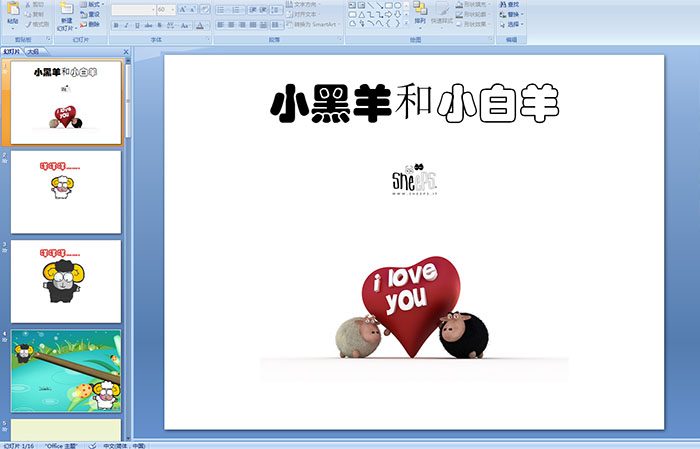Click the New Slide (新建幻灯片) icon
Screen dimensions: 700x449
tap(67, 8)
